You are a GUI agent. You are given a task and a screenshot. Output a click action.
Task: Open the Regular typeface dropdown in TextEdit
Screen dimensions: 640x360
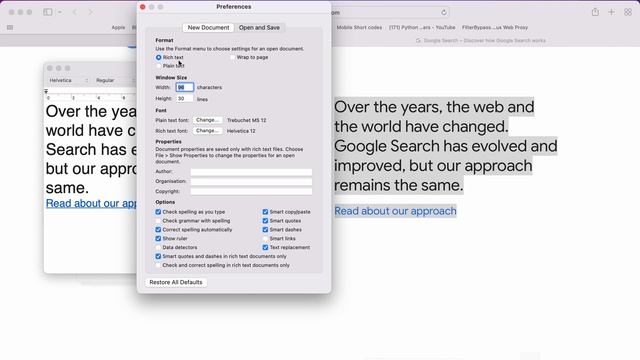click(x=115, y=80)
